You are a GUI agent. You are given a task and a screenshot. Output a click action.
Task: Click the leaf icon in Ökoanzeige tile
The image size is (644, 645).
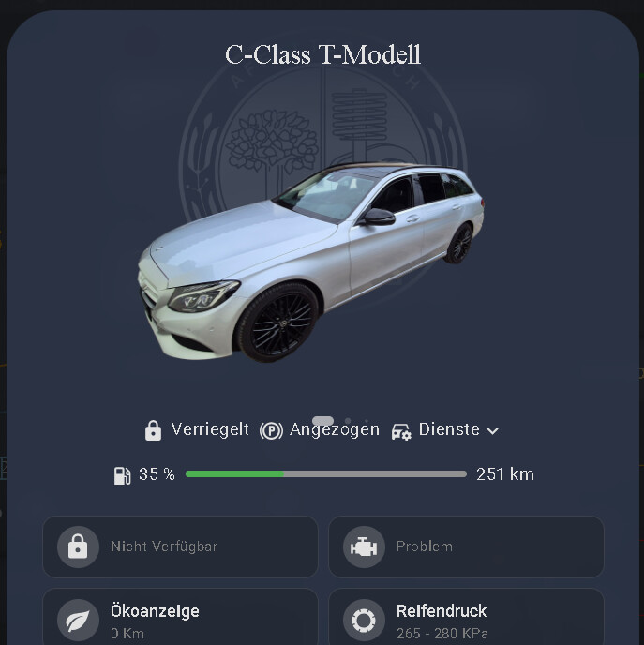pos(78,620)
